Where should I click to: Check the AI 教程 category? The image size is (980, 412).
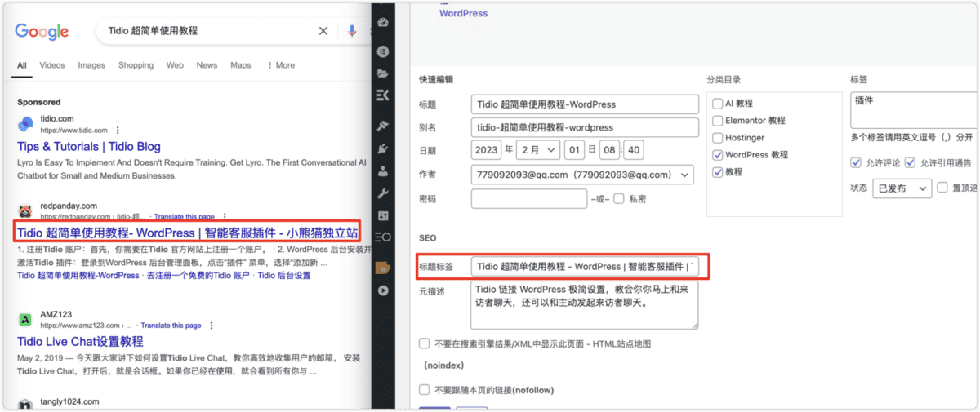718,104
